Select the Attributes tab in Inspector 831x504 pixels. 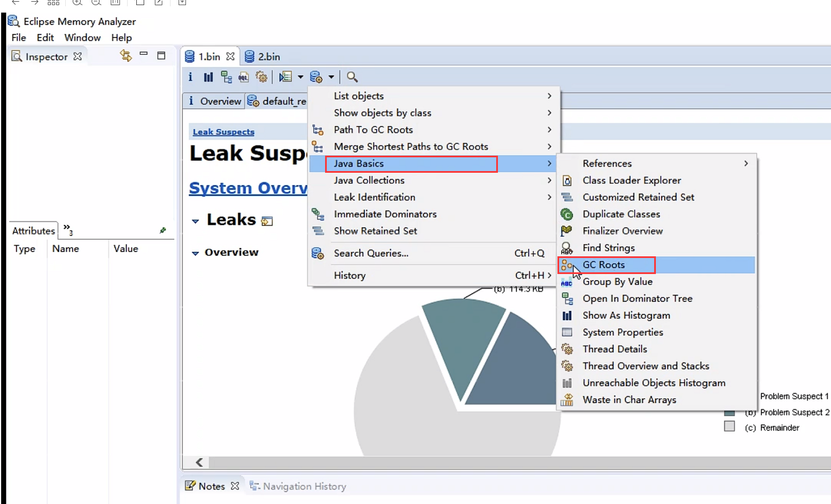pyautogui.click(x=34, y=231)
